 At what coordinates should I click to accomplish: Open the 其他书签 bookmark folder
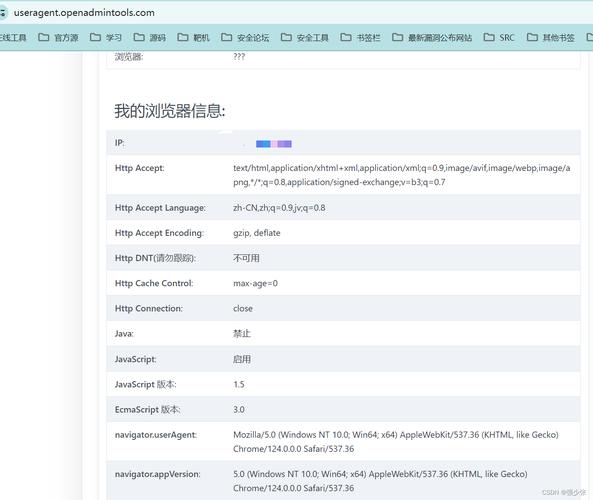(x=551, y=37)
